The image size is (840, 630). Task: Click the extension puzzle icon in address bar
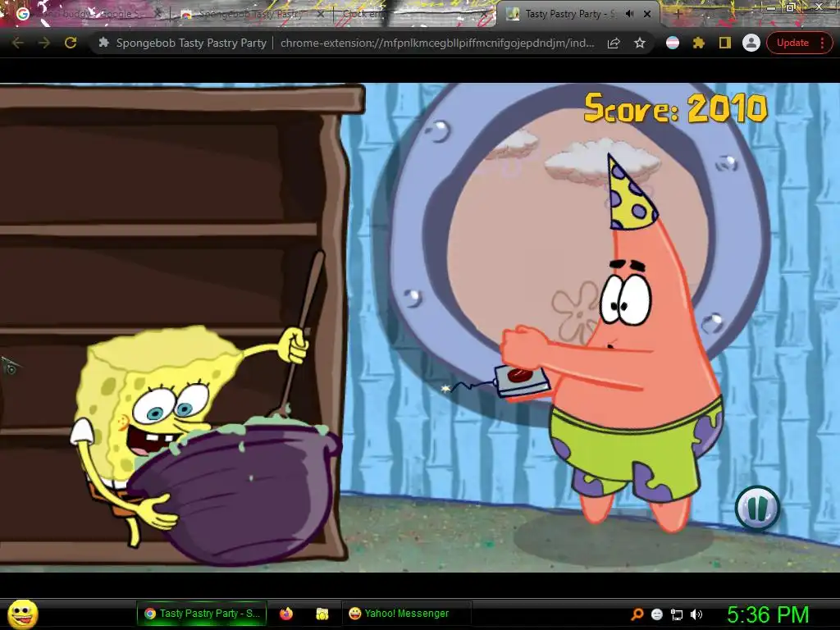click(x=104, y=43)
